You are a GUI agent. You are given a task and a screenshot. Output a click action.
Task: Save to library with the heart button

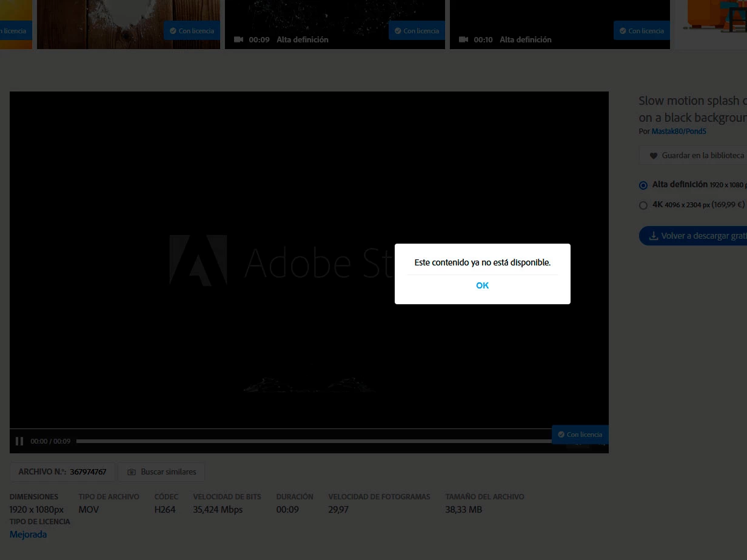pos(694,155)
